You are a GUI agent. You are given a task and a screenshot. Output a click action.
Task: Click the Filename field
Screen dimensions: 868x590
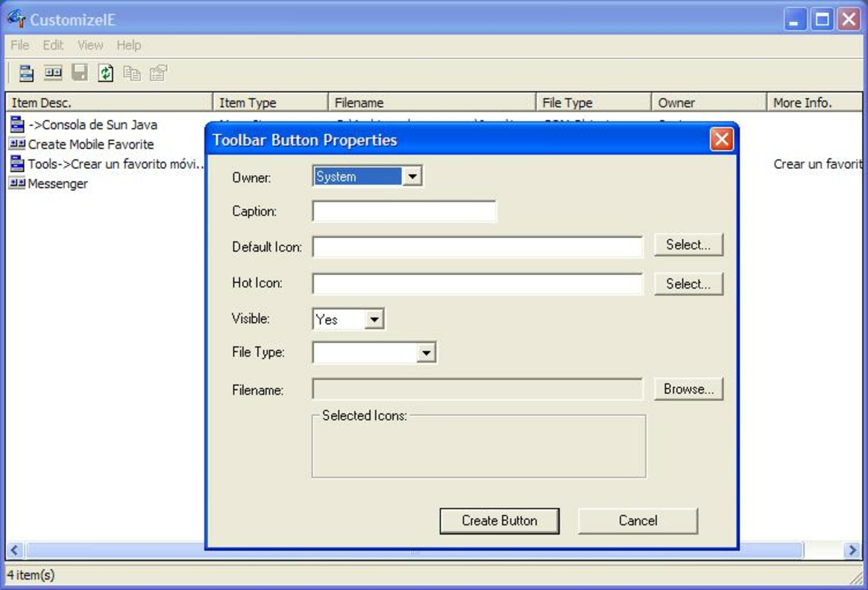[478, 389]
